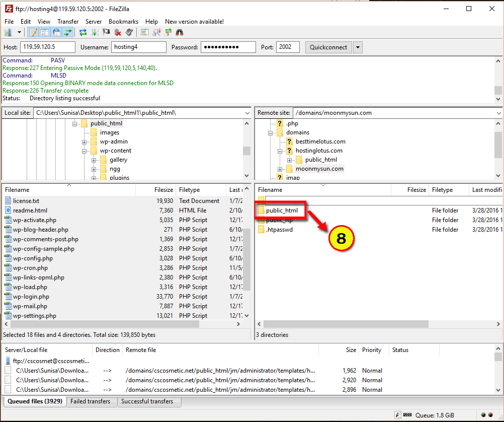Open the Remote site path dropdown
Viewport: 504px width, 422px height.
pyautogui.click(x=498, y=113)
